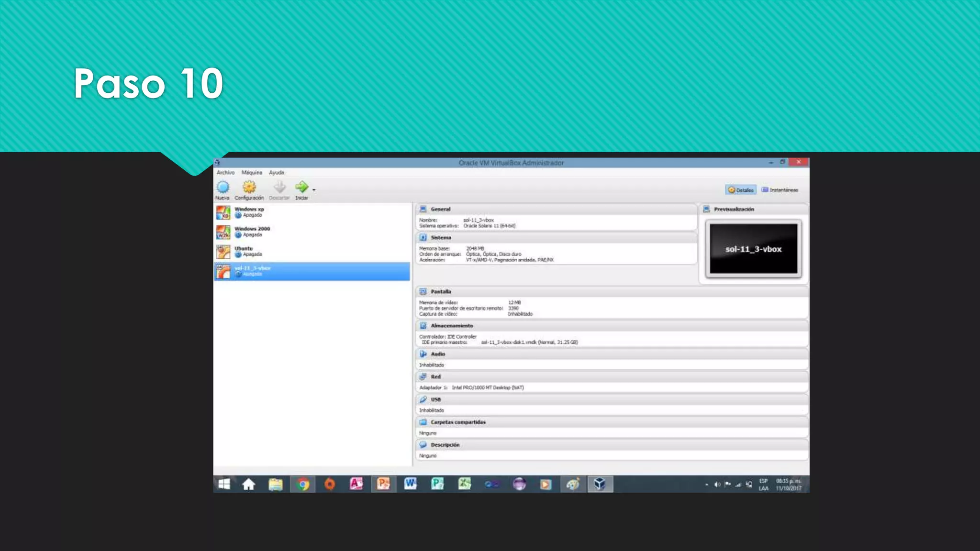Click the sol-11_3-vbox preview thumbnail
This screenshot has height=551, width=980.
tap(753, 249)
